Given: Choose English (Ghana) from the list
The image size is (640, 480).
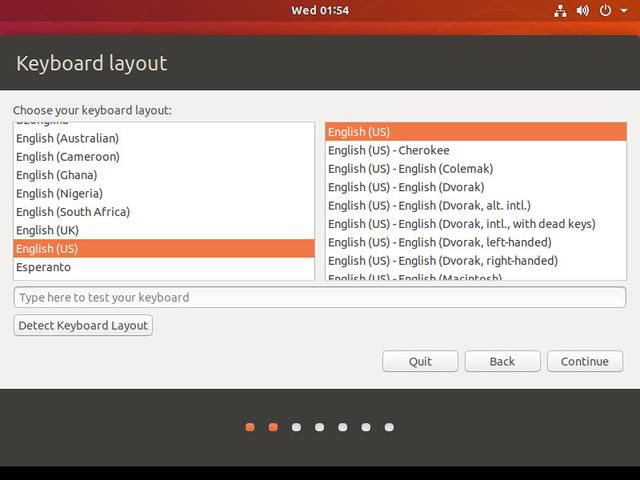Looking at the screenshot, I should point(164,175).
